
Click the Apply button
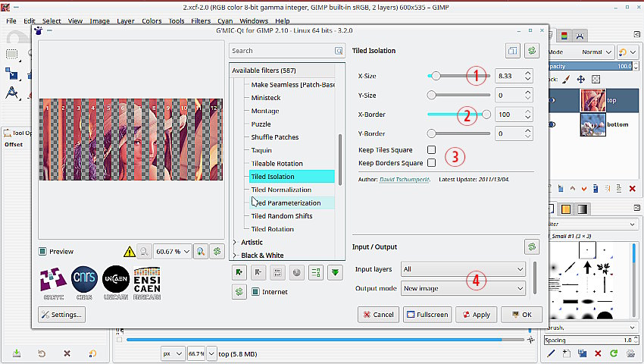point(475,315)
